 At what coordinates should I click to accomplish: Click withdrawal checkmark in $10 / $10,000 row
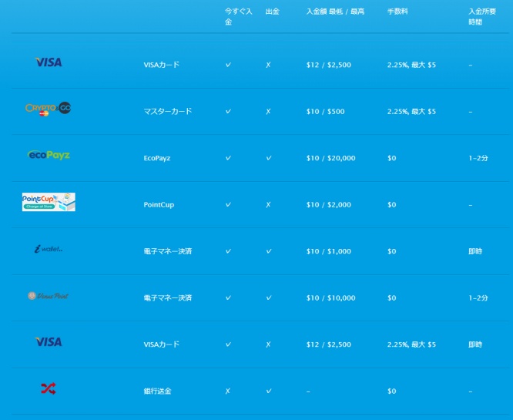tap(269, 297)
